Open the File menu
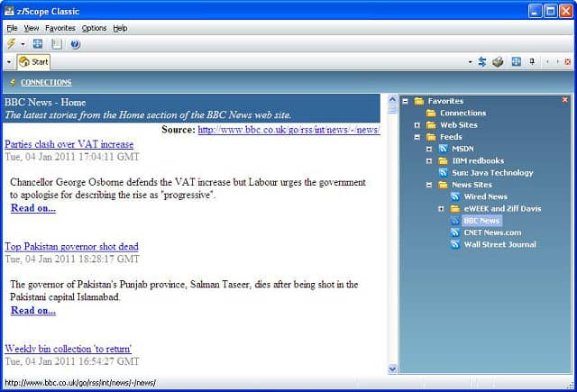The width and height of the screenshot is (577, 392). tap(12, 28)
